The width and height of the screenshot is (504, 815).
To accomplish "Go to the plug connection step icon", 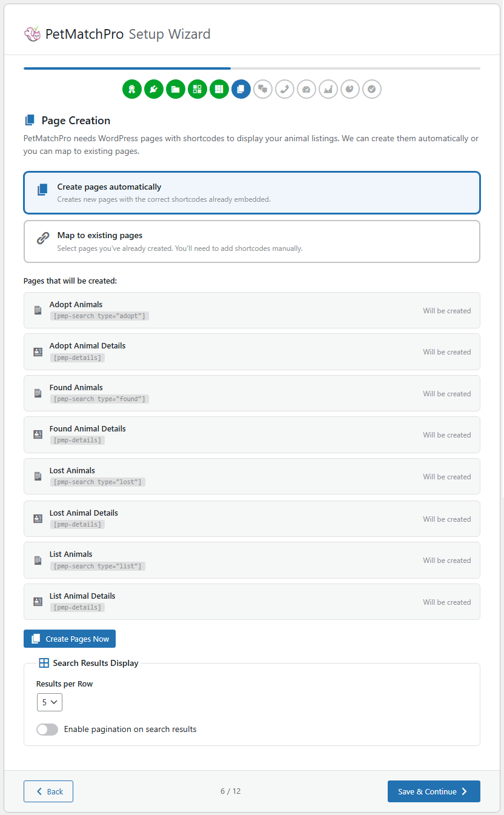I will tap(154, 90).
